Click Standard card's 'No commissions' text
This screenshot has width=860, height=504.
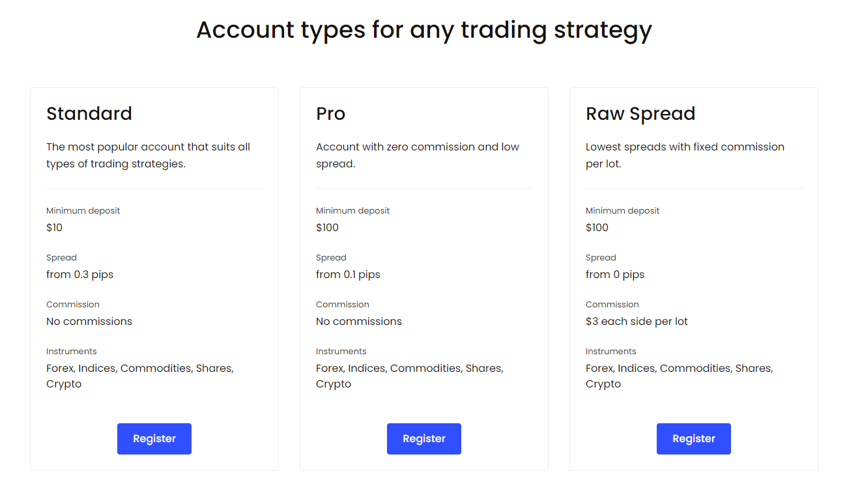click(x=89, y=322)
